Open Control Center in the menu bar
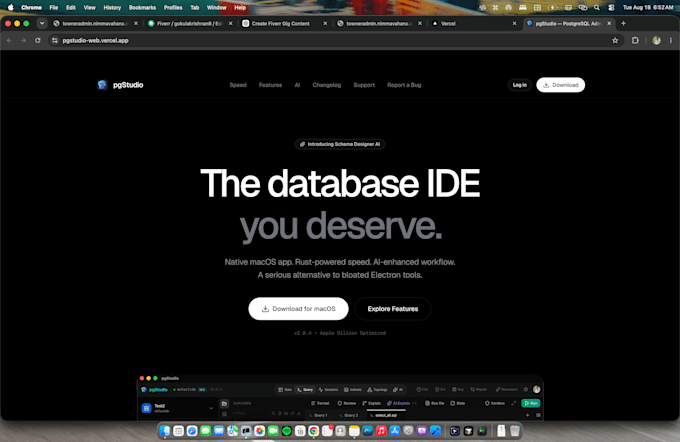Viewport: 680px width, 442px height. pyautogui.click(x=611, y=7)
